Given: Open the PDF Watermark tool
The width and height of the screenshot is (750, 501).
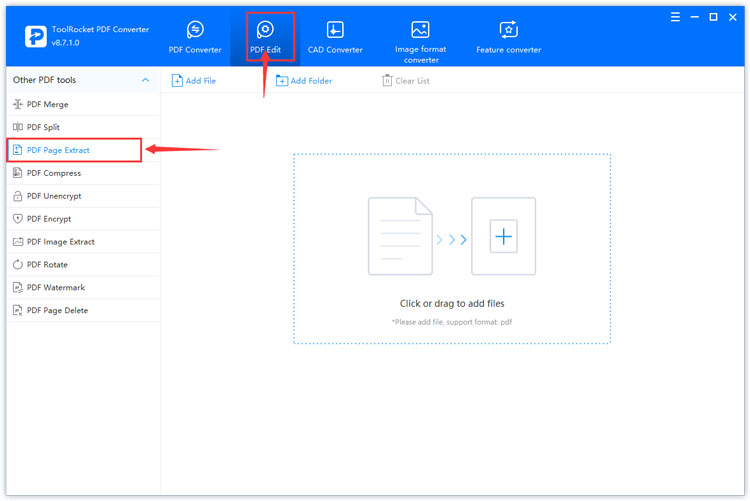Looking at the screenshot, I should pyautogui.click(x=83, y=288).
